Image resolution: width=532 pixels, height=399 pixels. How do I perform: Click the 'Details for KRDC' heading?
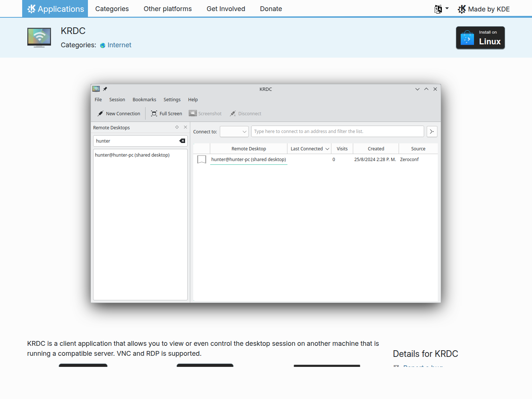pyautogui.click(x=426, y=354)
